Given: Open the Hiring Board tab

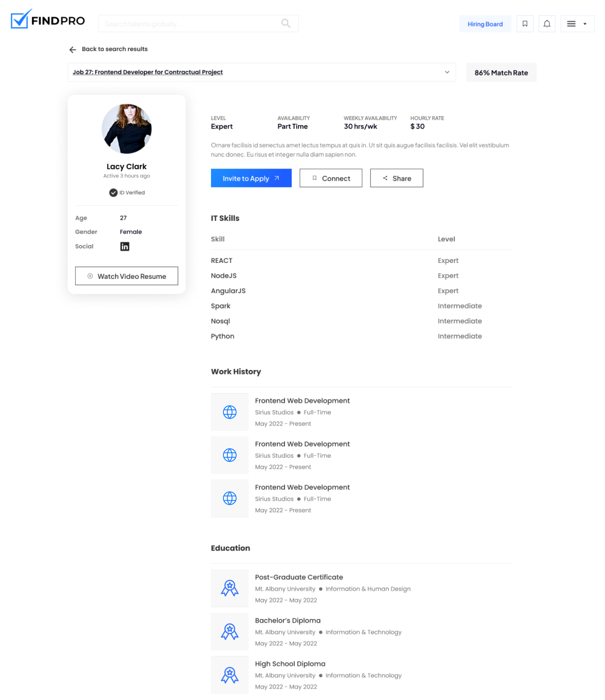Looking at the screenshot, I should point(485,24).
